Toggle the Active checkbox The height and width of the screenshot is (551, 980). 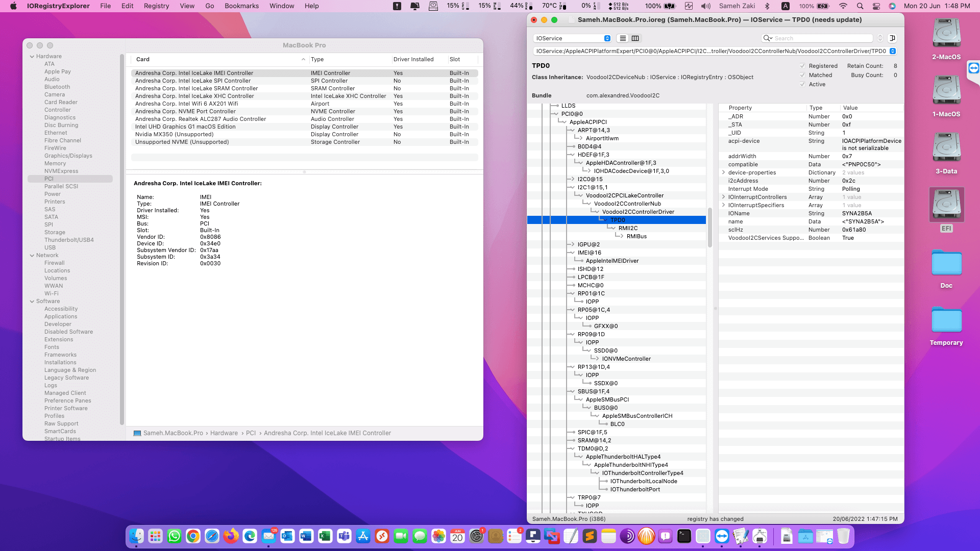tap(802, 84)
